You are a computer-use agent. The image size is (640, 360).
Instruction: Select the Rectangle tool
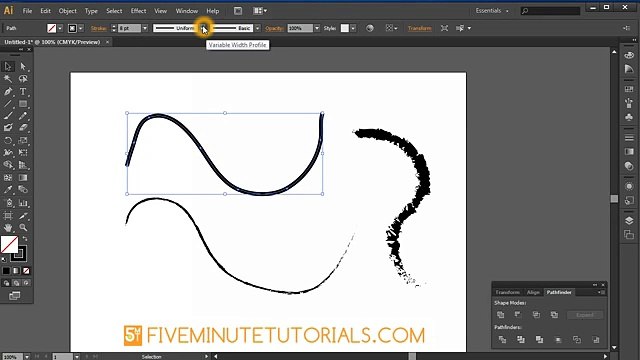(x=23, y=104)
